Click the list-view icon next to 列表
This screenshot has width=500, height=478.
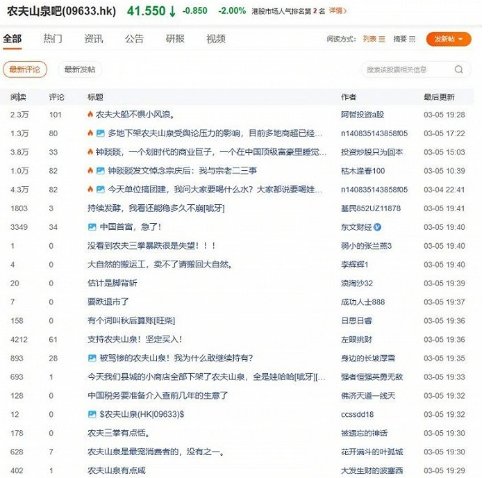[x=382, y=39]
